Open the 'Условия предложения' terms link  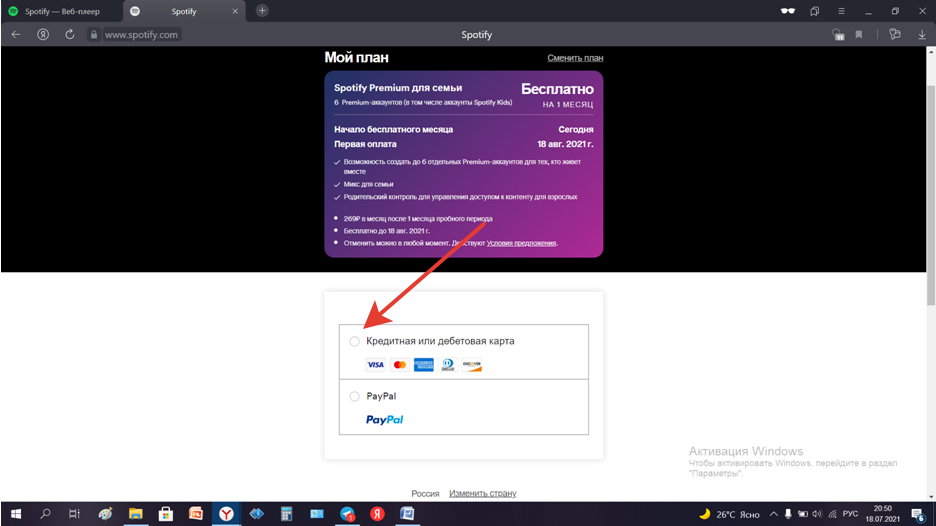[x=521, y=243]
